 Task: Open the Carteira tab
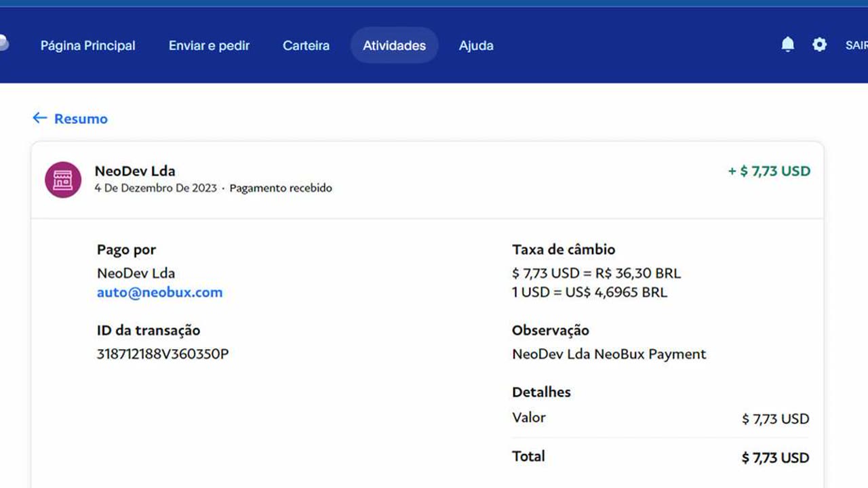306,45
